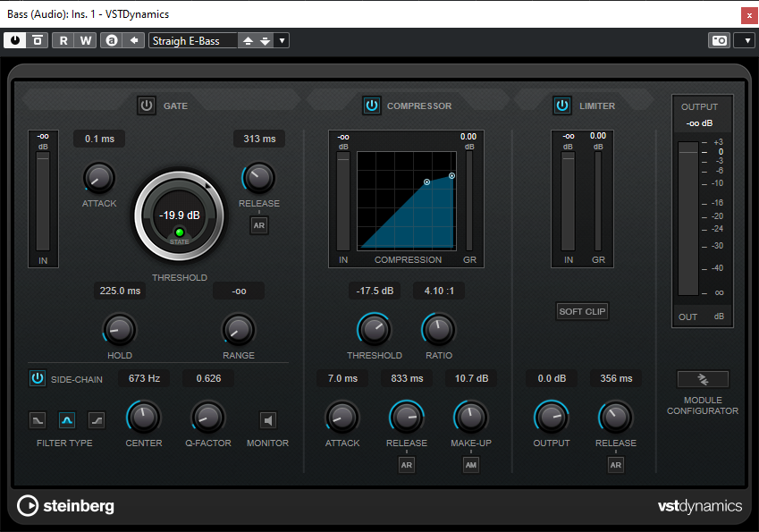Screen dimensions: 759x532
Task: Click the upper-right end point of compression curve
Action: point(451,176)
